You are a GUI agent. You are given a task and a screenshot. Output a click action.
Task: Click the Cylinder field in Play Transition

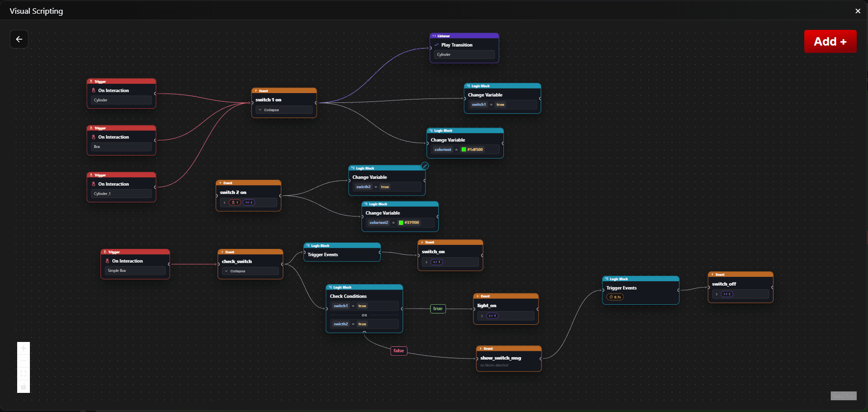coord(464,54)
